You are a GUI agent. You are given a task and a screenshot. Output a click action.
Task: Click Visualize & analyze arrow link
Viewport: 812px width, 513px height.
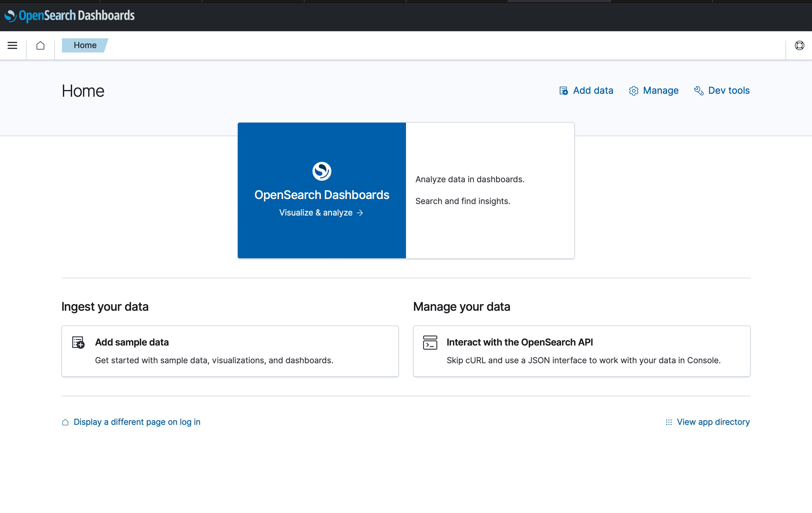pos(321,213)
